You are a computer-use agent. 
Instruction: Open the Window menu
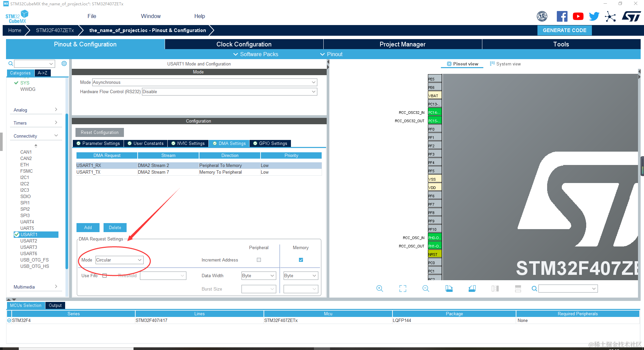[151, 16]
